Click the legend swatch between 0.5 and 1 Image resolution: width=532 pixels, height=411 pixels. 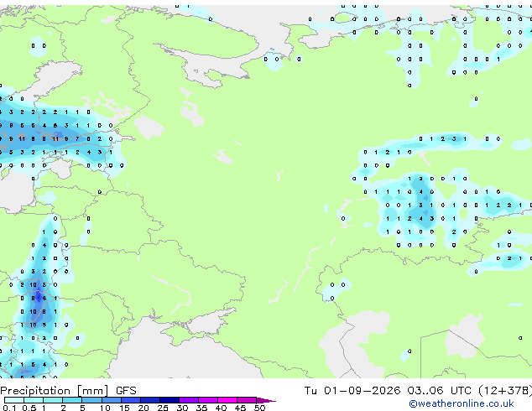[34, 400]
